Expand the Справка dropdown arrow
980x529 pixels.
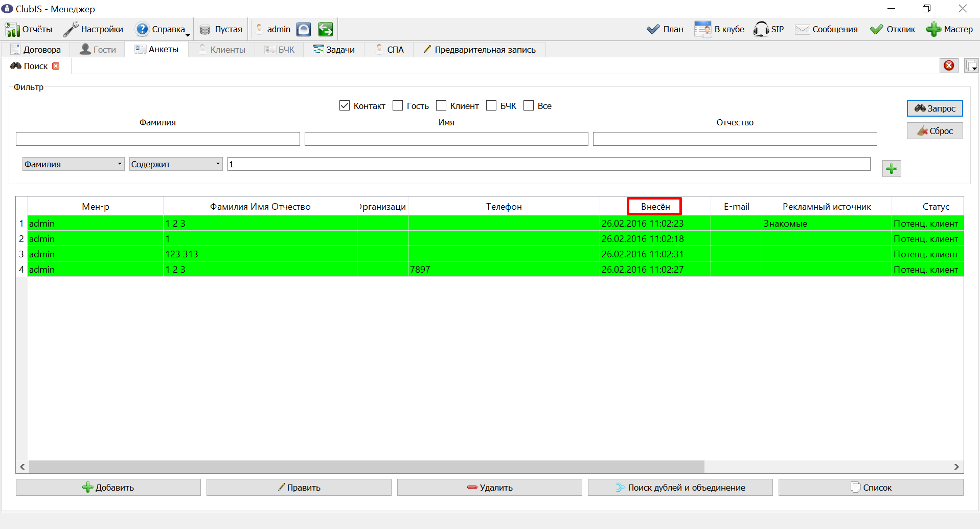[x=188, y=35]
